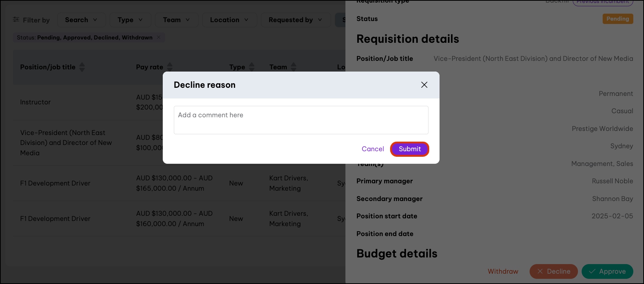This screenshot has height=284, width=644.
Task: Click the Filter by icon
Action: point(16,20)
